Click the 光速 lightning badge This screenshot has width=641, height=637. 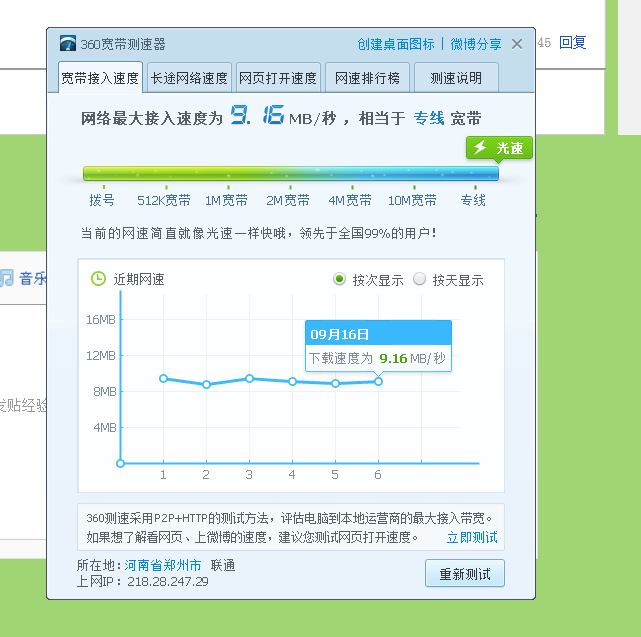pos(499,148)
